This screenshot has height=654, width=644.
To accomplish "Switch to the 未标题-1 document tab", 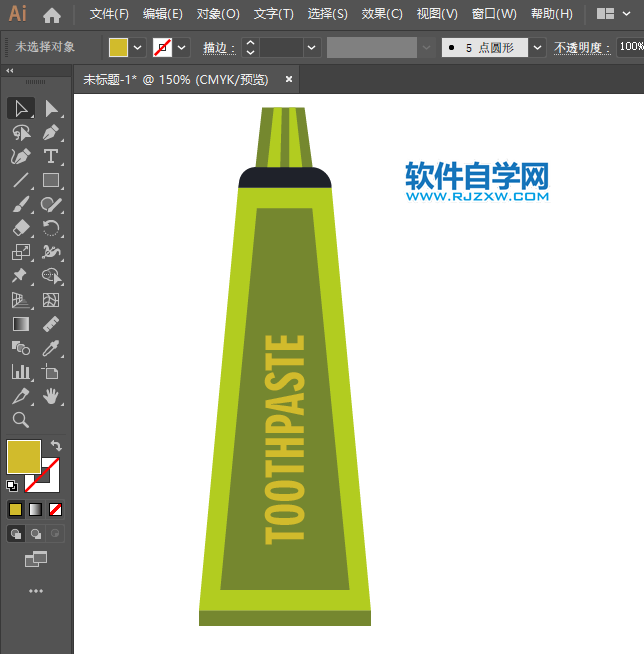I will coord(176,79).
